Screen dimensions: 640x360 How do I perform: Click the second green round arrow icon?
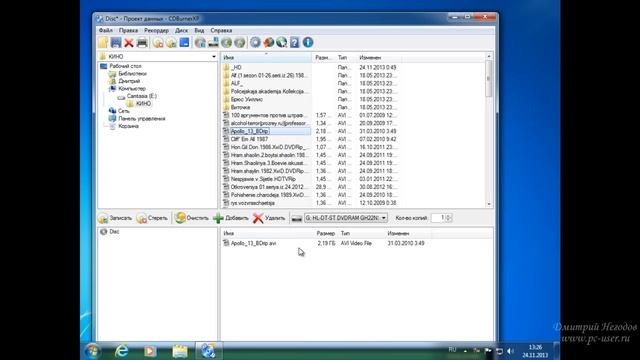[240, 42]
